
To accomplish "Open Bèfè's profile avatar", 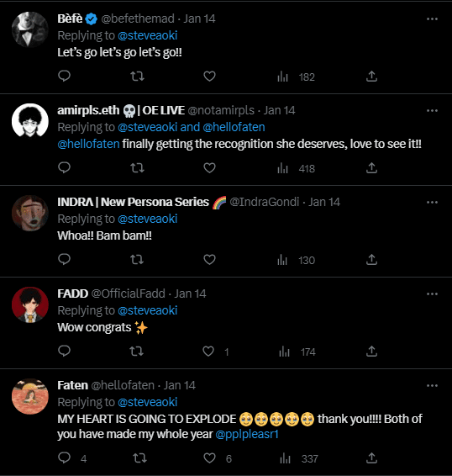I will click(x=30, y=29).
